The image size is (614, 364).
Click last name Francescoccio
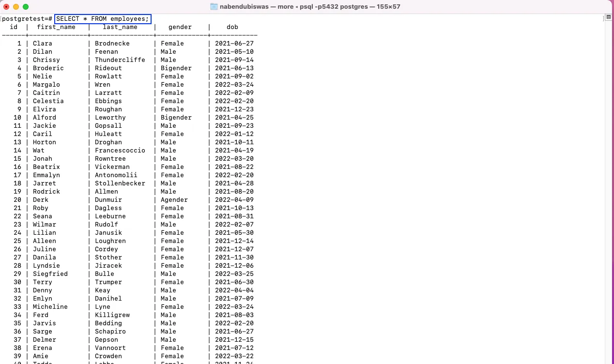coord(120,151)
